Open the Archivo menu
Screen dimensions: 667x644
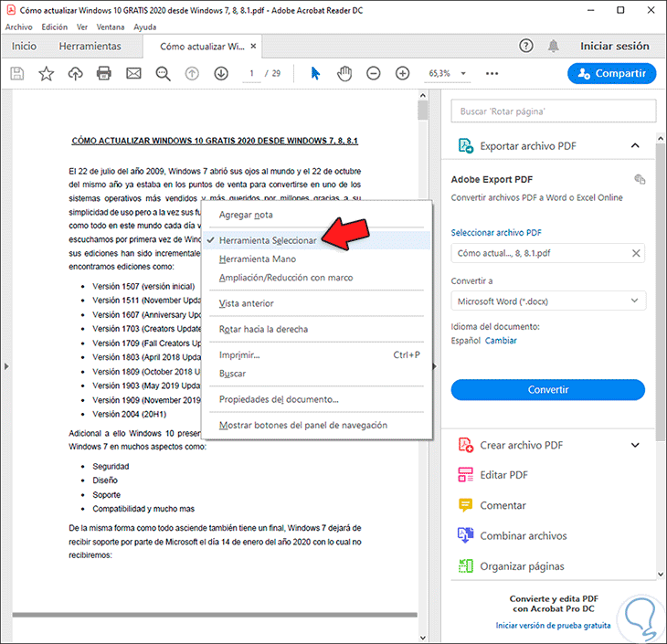[18, 26]
